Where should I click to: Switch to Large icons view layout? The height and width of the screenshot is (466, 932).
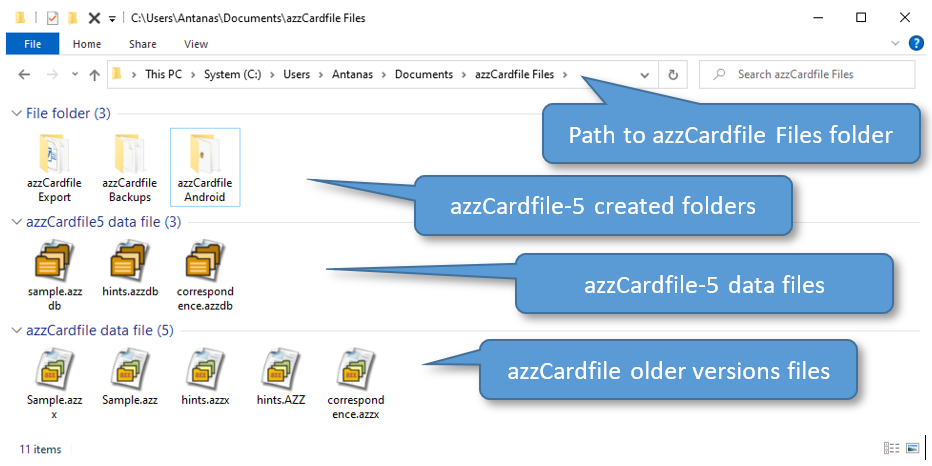click(x=912, y=448)
